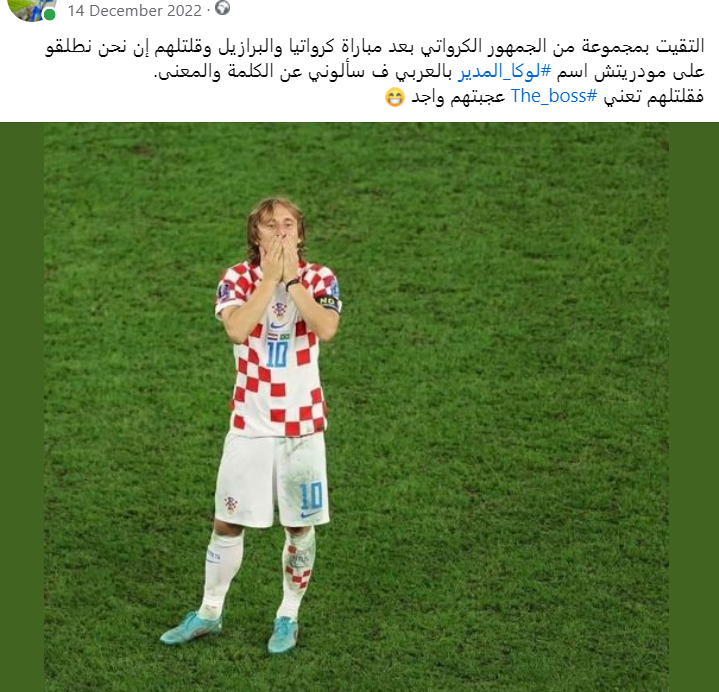Click the captain's armband on the player's arm
Image resolution: width=719 pixels, height=692 pixels.
click(328, 303)
